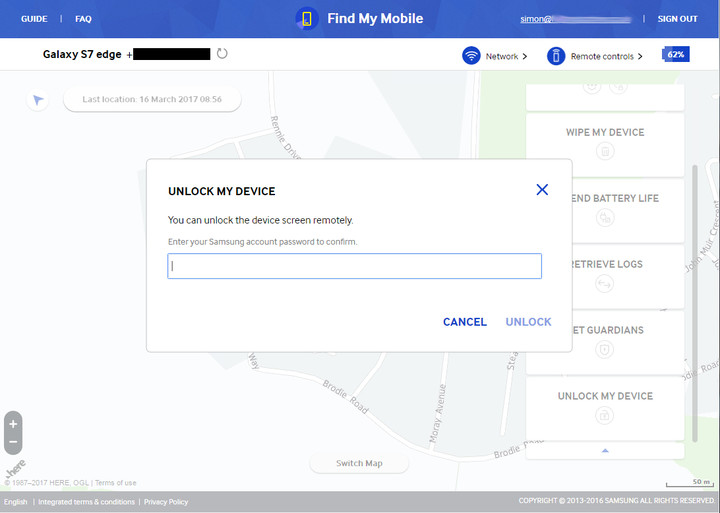Click the location arrow icon on map
Screen dimensions: 720x513
[x=38, y=100]
